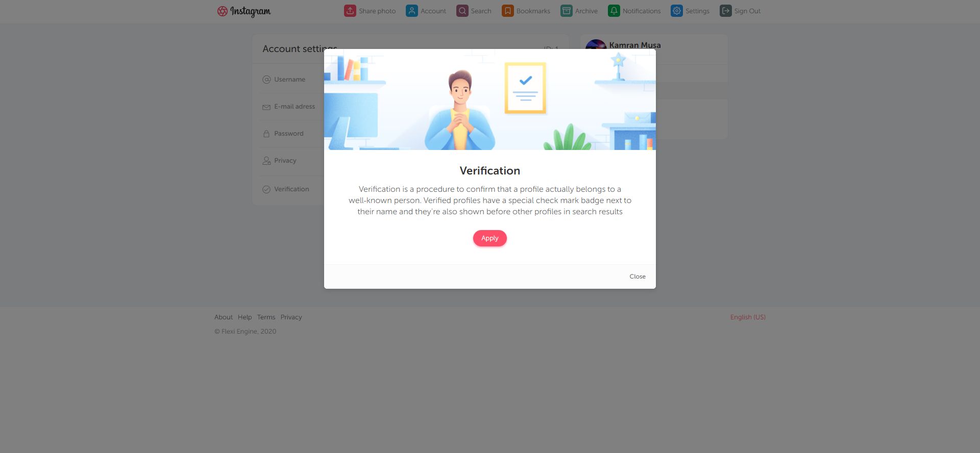Open the About footer link

pyautogui.click(x=224, y=317)
